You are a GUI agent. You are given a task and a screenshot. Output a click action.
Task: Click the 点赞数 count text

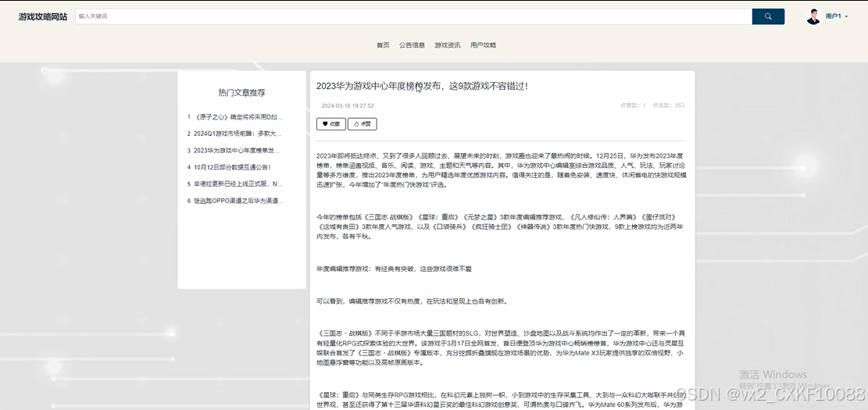pos(633,105)
